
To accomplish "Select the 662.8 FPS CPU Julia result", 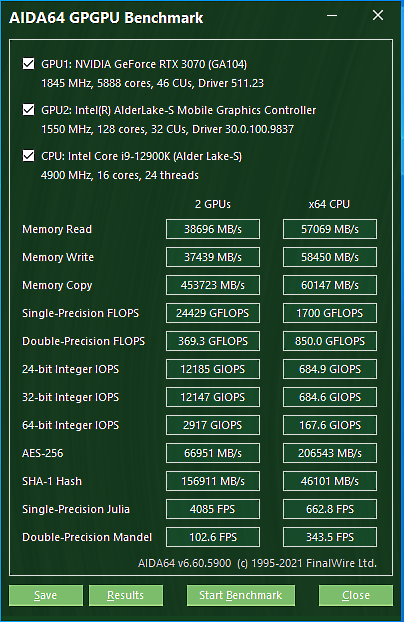I will 330,509.
